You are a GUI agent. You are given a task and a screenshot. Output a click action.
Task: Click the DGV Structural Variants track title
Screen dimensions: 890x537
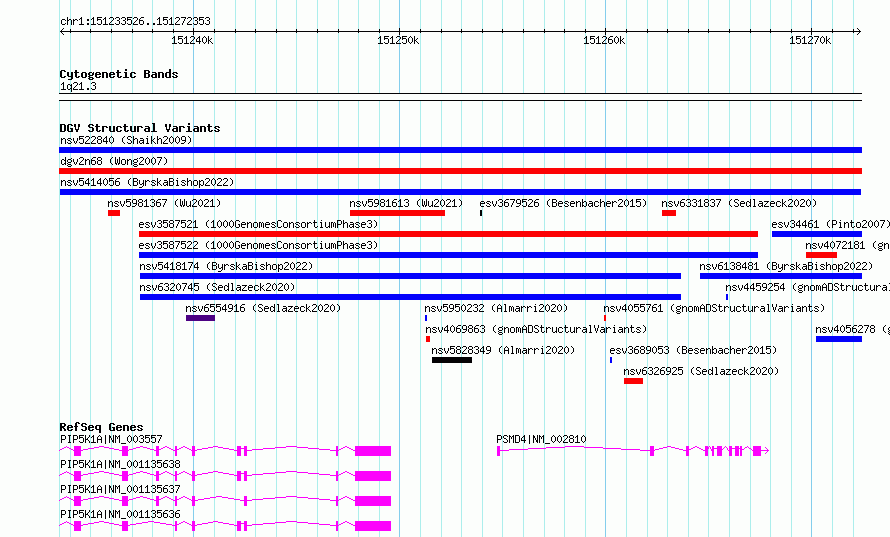(x=140, y=128)
